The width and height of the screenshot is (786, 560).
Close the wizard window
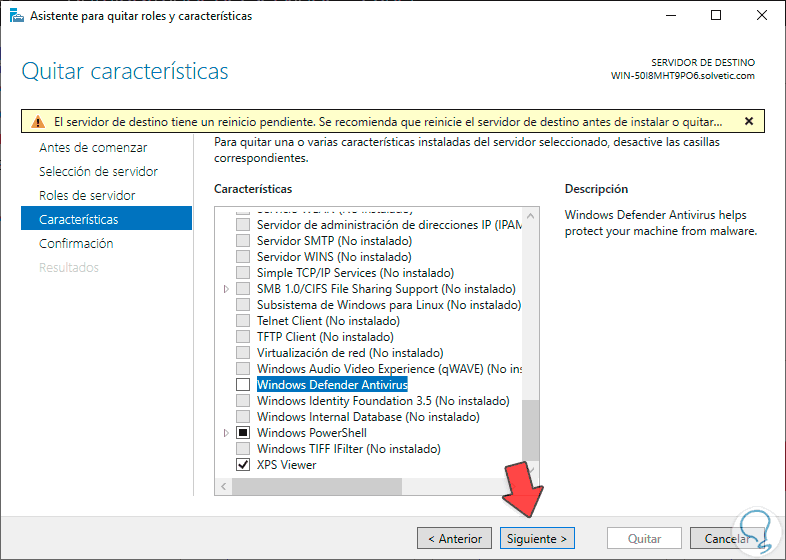[x=762, y=16]
